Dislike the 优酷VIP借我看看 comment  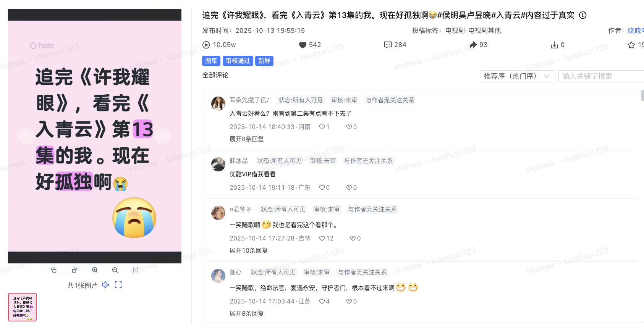tap(349, 187)
